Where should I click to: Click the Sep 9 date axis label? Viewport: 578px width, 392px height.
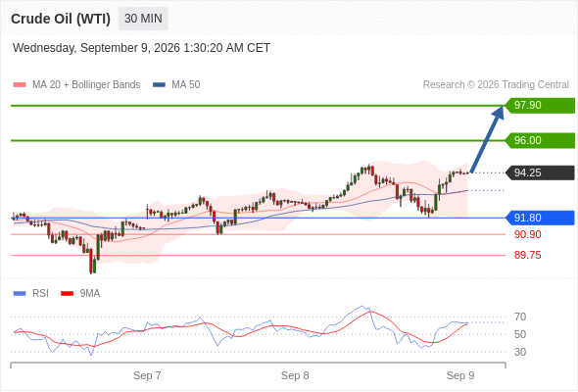click(460, 375)
